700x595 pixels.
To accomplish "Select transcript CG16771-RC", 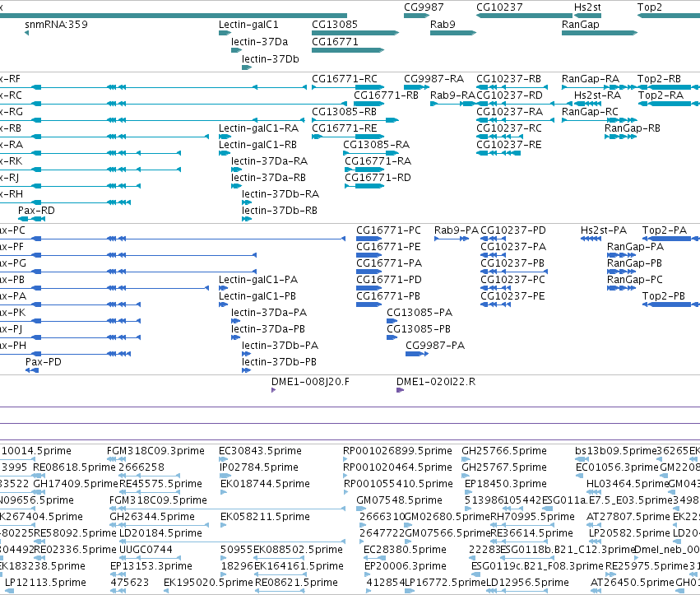I will click(x=348, y=87).
